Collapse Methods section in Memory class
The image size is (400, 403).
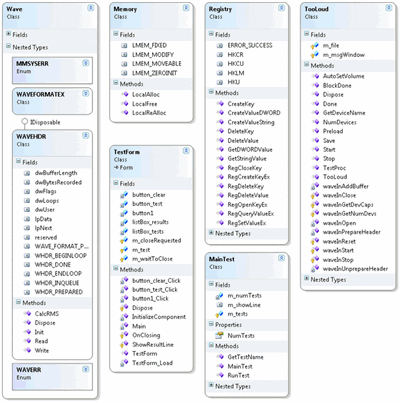(x=116, y=83)
